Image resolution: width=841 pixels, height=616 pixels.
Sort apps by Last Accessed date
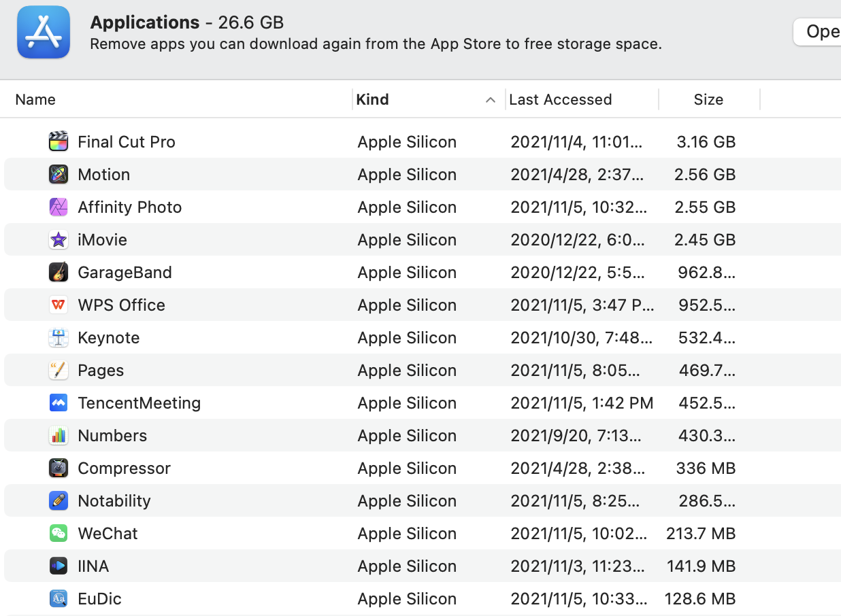tap(560, 99)
